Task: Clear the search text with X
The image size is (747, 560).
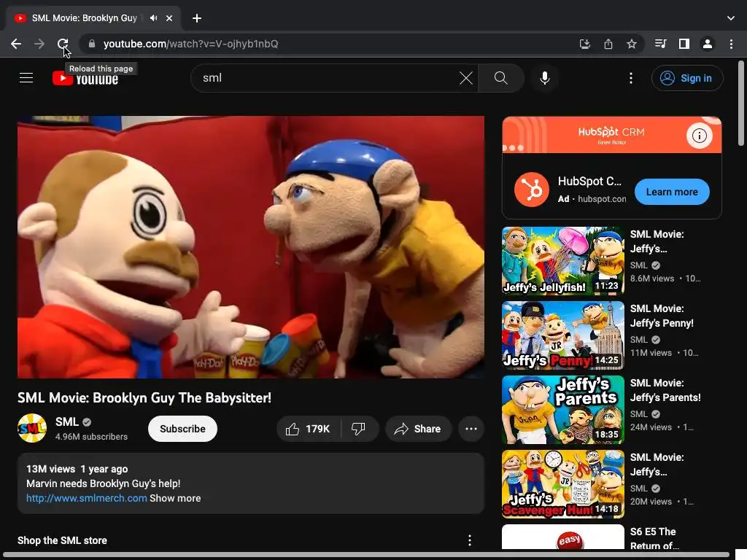Action: (466, 78)
